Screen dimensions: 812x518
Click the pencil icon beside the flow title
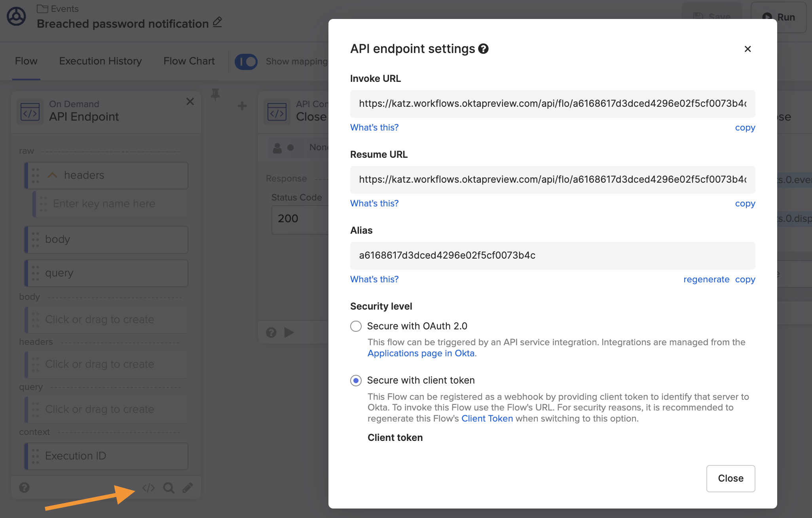[x=217, y=23]
